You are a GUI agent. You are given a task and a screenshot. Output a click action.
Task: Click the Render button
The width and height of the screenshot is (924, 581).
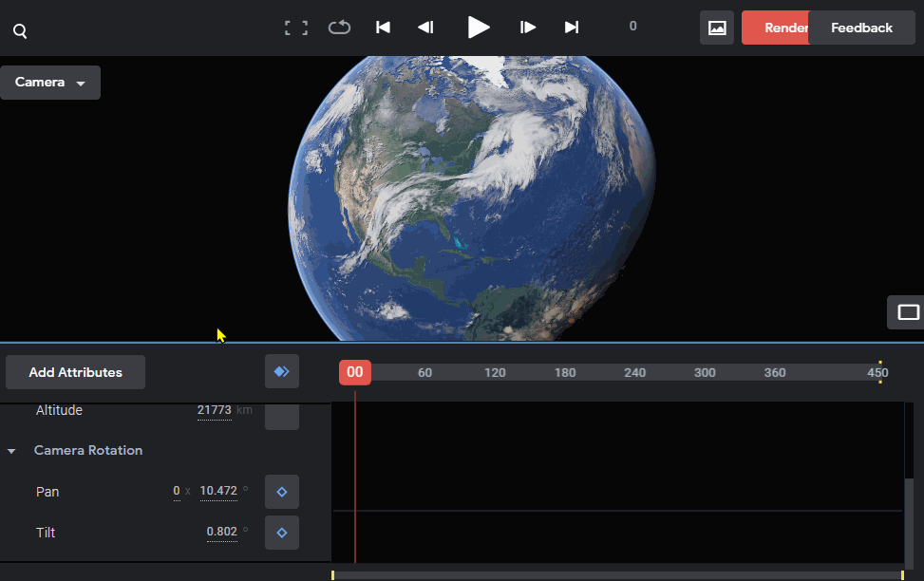pos(776,28)
